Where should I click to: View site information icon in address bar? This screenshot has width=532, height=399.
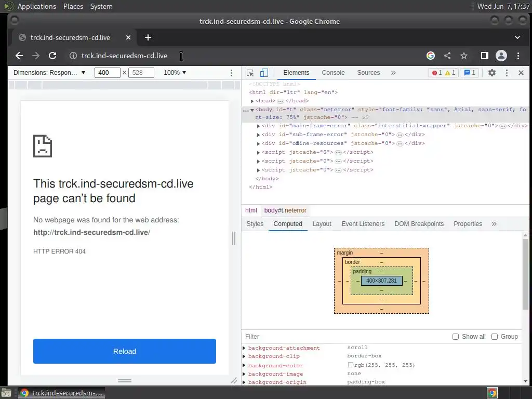click(73, 56)
